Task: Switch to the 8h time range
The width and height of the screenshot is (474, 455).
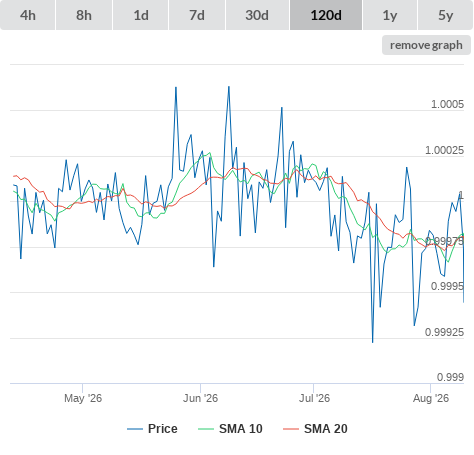Action: pyautogui.click(x=84, y=15)
